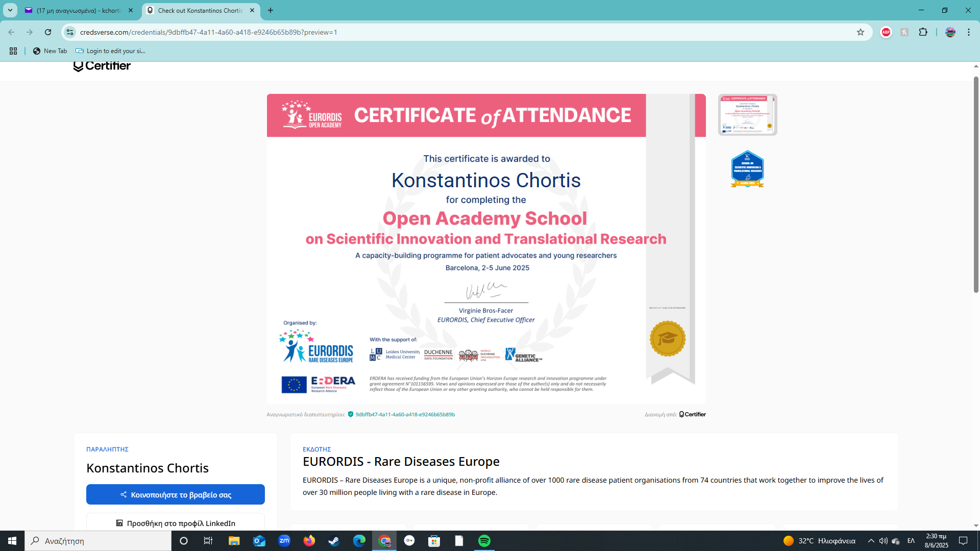Open Adblock Plus extension
Screen dimensions: 980x551
click(886, 32)
